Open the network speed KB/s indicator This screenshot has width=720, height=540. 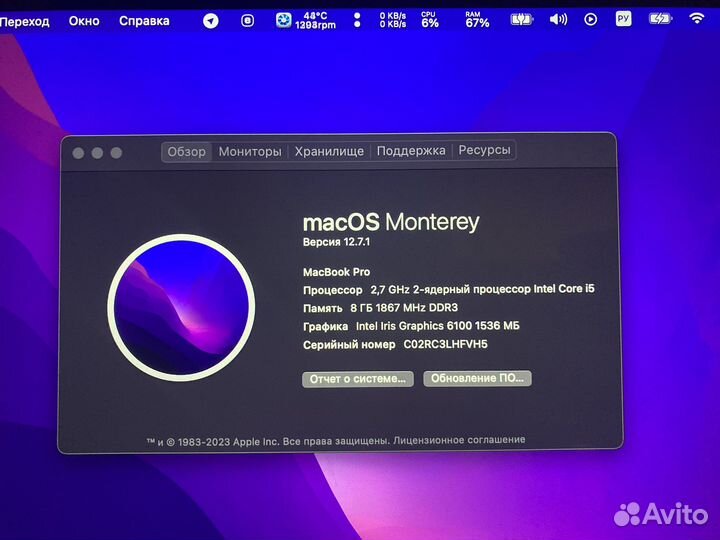393,20
